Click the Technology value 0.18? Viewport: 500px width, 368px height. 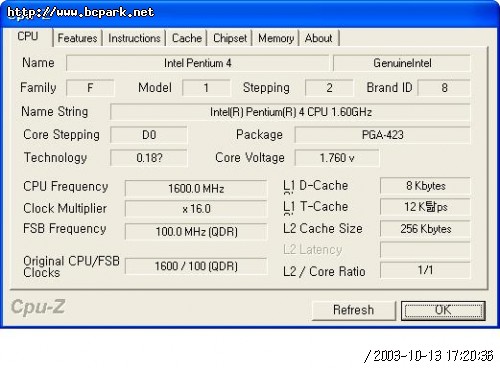(x=149, y=158)
